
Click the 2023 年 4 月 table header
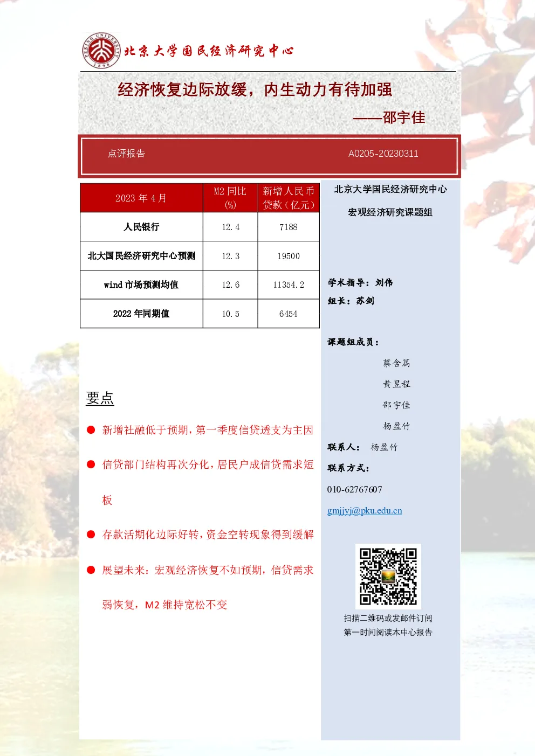tap(141, 198)
